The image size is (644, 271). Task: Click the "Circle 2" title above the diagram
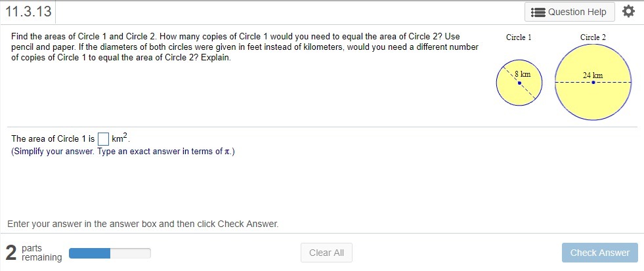point(593,37)
